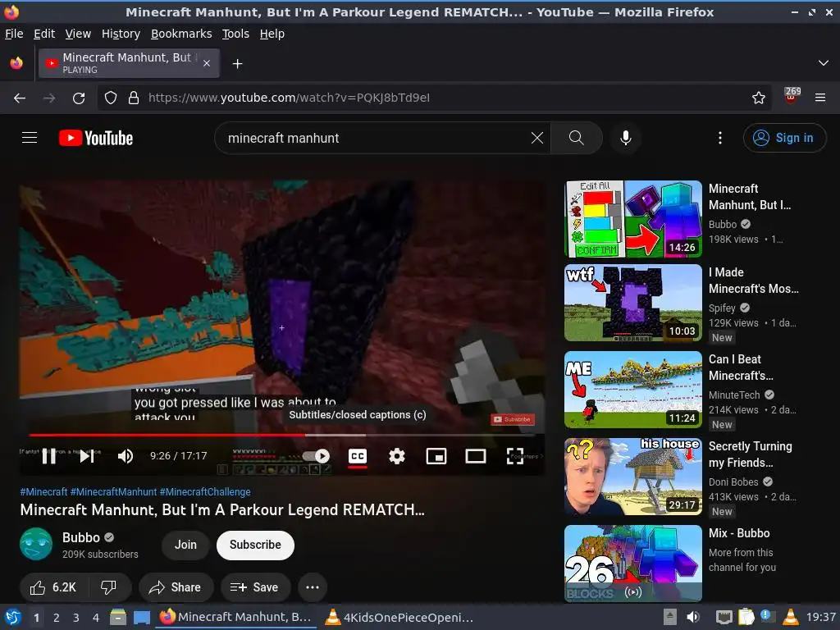The image size is (840, 630).
Task: Open Firefox View menu
Action: (78, 34)
